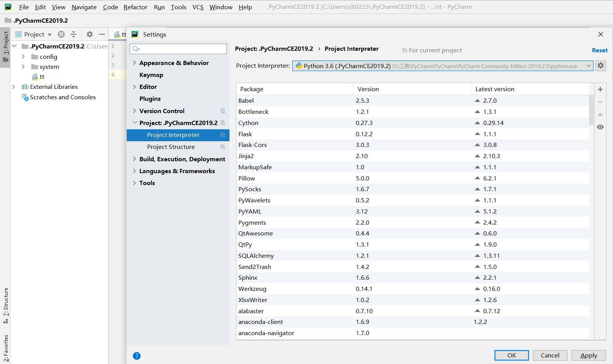Open the Refactor menu
This screenshot has height=364, width=613.
pyautogui.click(x=135, y=7)
